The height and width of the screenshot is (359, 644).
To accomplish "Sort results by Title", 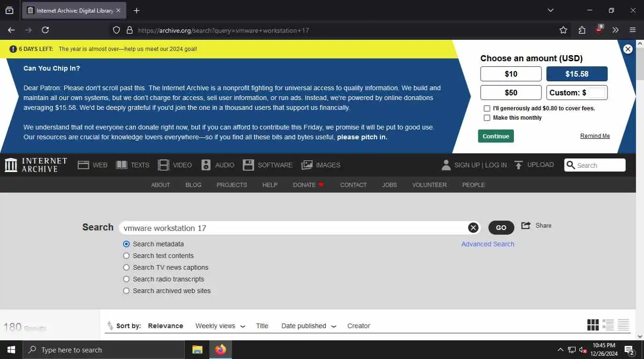I will point(262,326).
